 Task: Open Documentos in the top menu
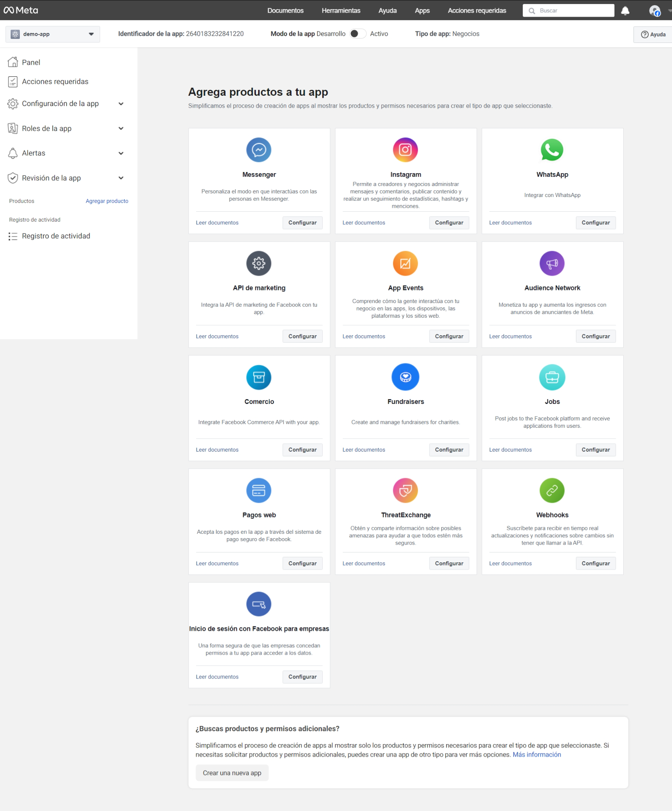pos(285,11)
